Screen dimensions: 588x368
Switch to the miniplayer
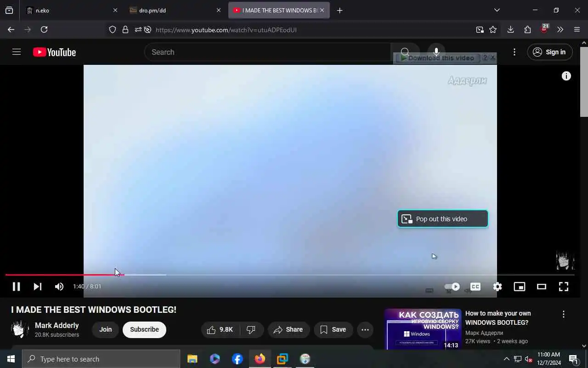tap(520, 287)
